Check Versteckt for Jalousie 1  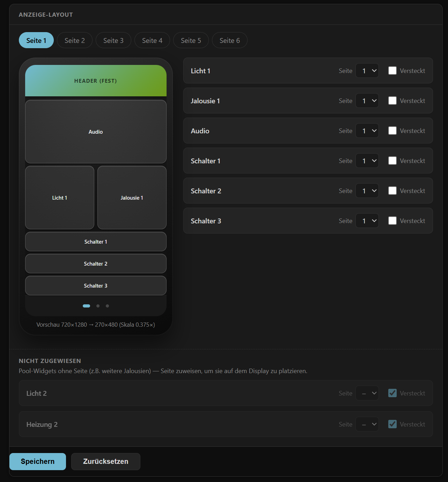(392, 101)
